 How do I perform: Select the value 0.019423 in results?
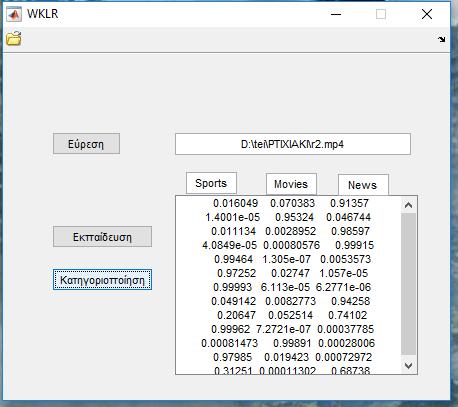(287, 357)
